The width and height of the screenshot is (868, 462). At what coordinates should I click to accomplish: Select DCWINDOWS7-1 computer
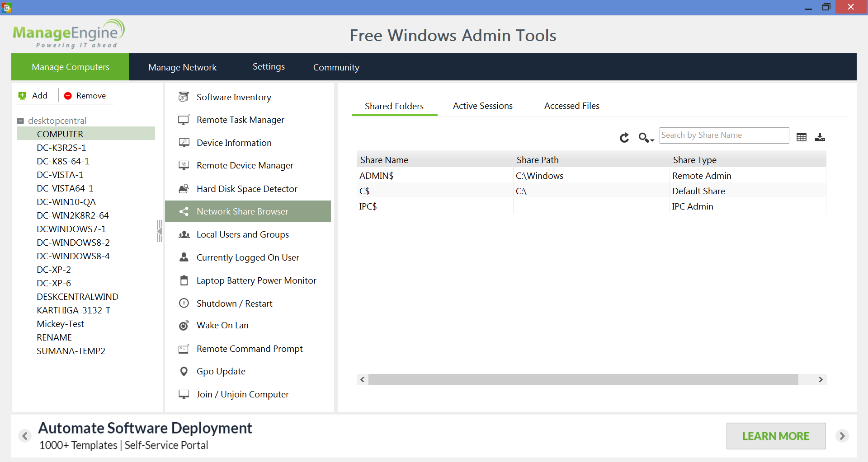coord(71,229)
